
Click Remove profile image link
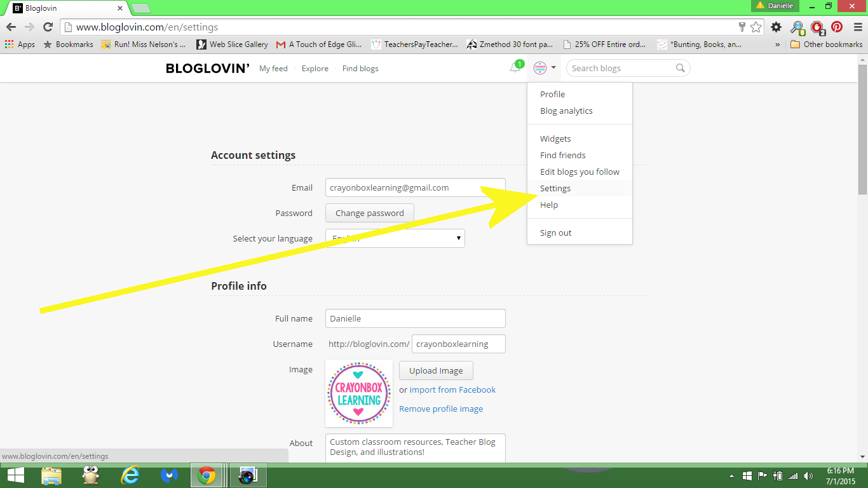click(441, 409)
